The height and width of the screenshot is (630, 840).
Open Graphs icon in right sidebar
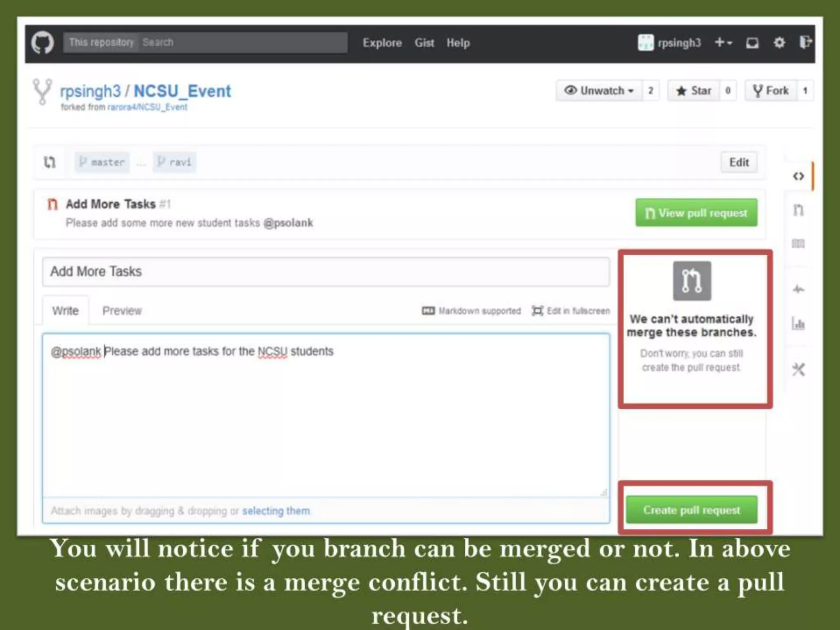click(x=798, y=324)
